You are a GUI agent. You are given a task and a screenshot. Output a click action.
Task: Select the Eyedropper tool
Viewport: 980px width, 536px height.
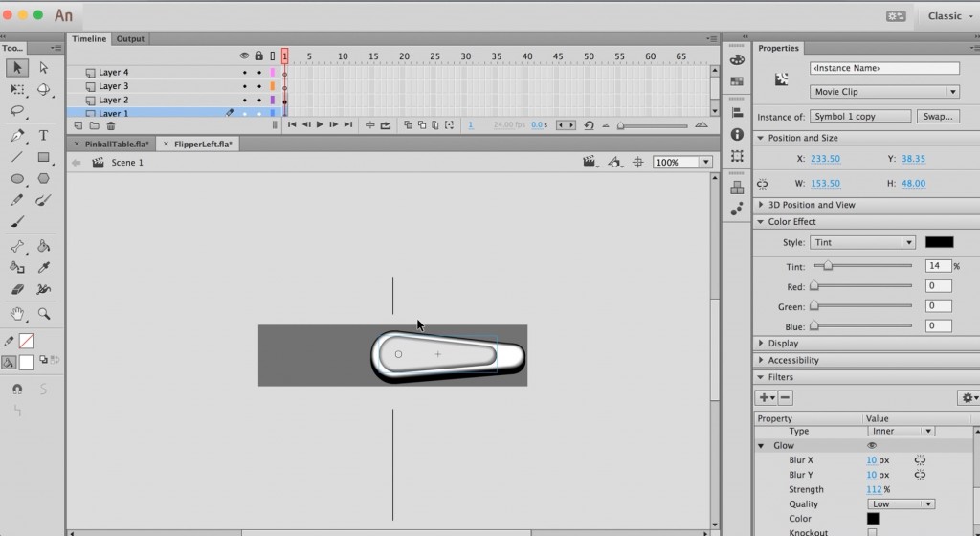pos(43,267)
